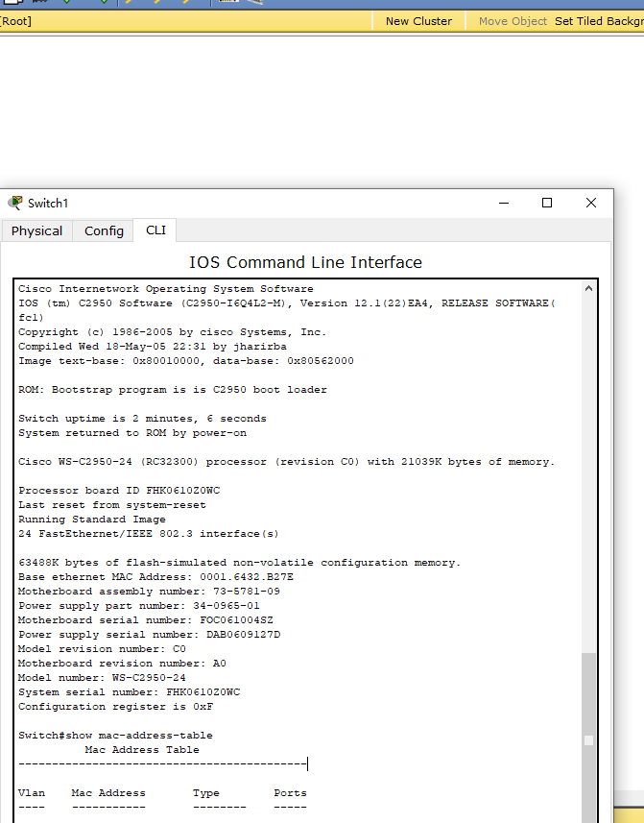Click the 'System serial number' line
644x823 pixels.
pyautogui.click(x=129, y=691)
